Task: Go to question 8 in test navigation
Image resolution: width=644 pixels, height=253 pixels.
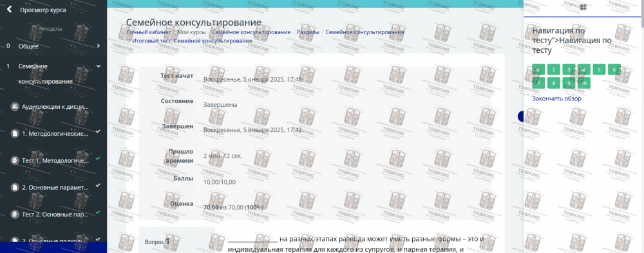Action: pos(554,83)
